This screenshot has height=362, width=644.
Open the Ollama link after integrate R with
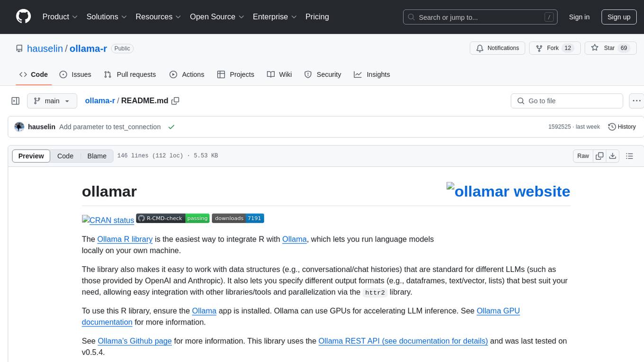[x=295, y=239]
